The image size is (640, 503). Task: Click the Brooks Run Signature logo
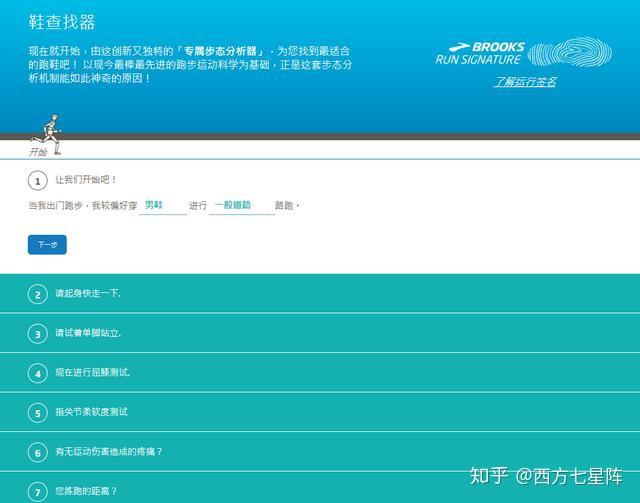tap(480, 53)
